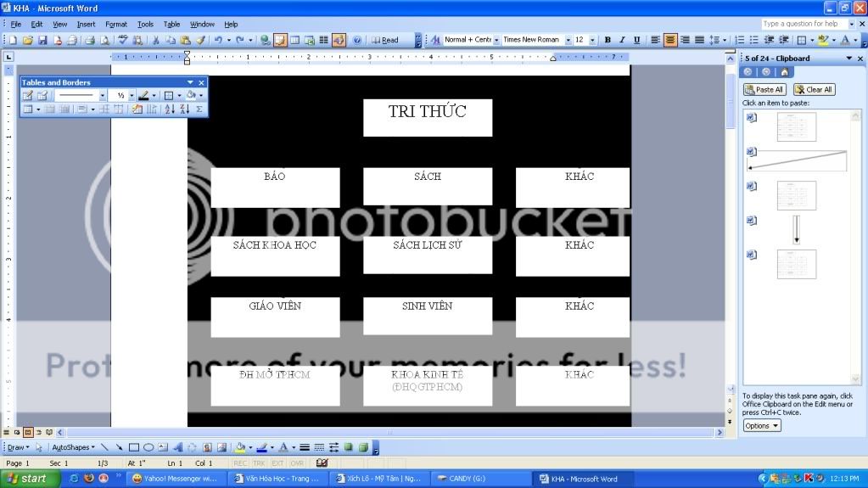
Task: Toggle Underline formatting
Action: (636, 40)
